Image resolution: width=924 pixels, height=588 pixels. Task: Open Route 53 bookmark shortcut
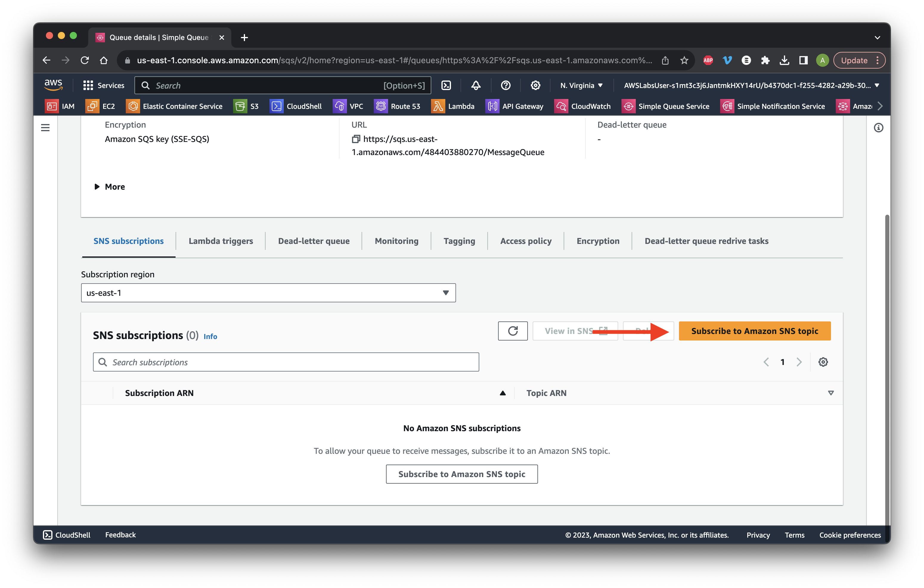point(397,106)
